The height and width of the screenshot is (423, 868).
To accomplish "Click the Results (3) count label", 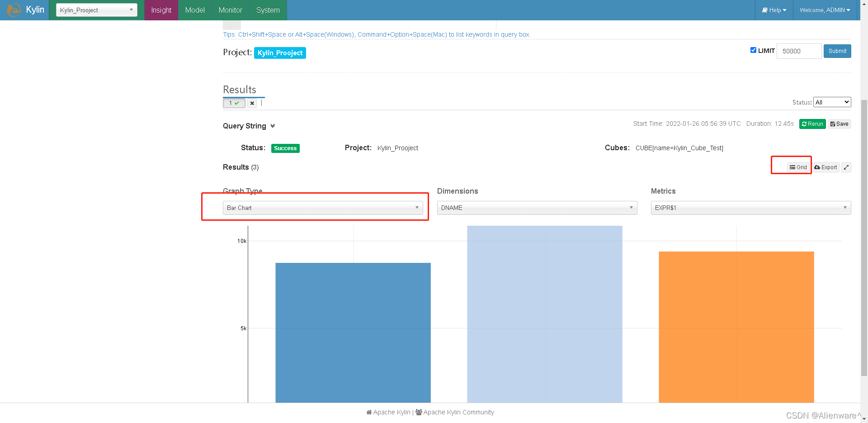I will 241,167.
